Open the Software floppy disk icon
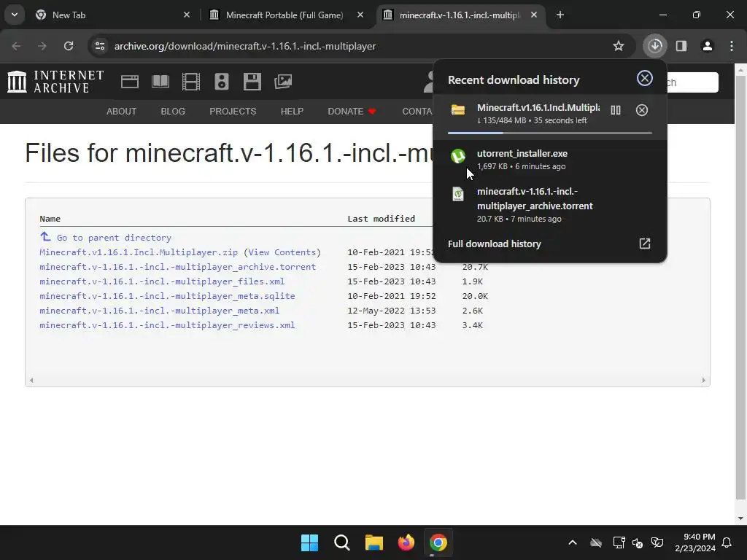This screenshot has width=747, height=560. 252,82
